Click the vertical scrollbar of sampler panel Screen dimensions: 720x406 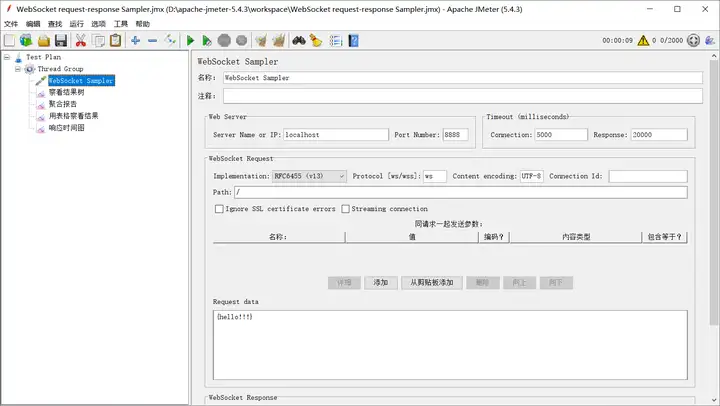pyautogui.click(x=714, y=193)
